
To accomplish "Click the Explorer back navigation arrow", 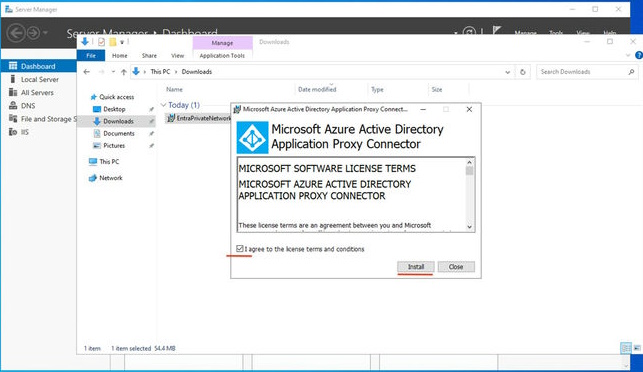I will tap(87, 72).
